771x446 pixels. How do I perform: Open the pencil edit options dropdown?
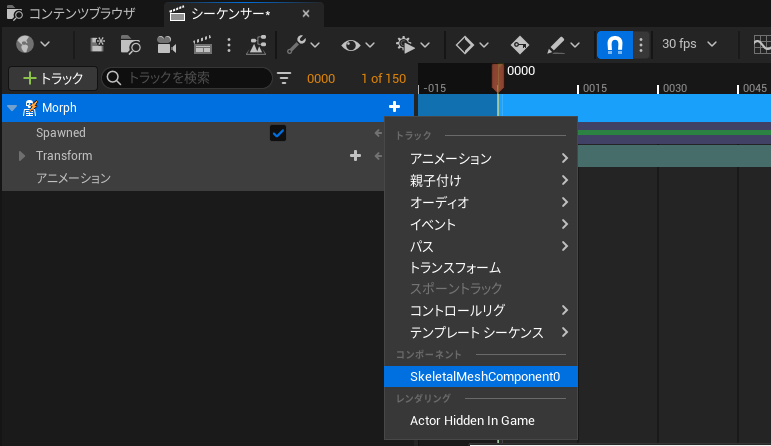(563, 45)
